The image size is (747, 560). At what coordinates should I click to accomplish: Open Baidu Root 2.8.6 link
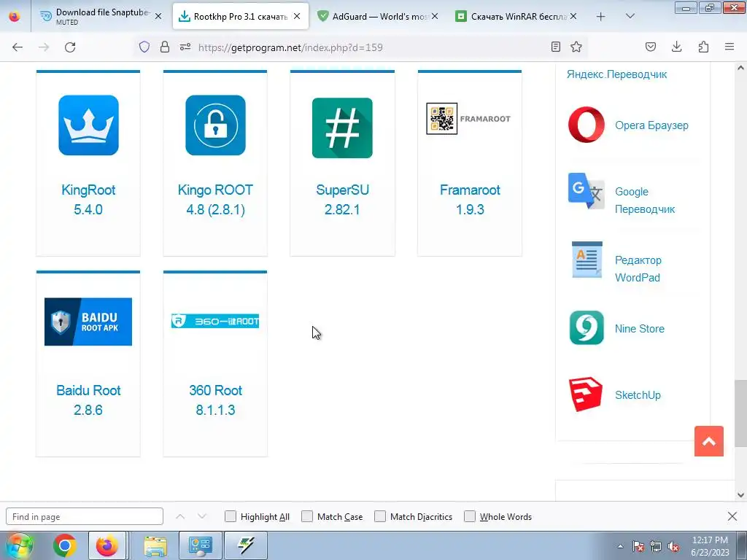coord(88,400)
